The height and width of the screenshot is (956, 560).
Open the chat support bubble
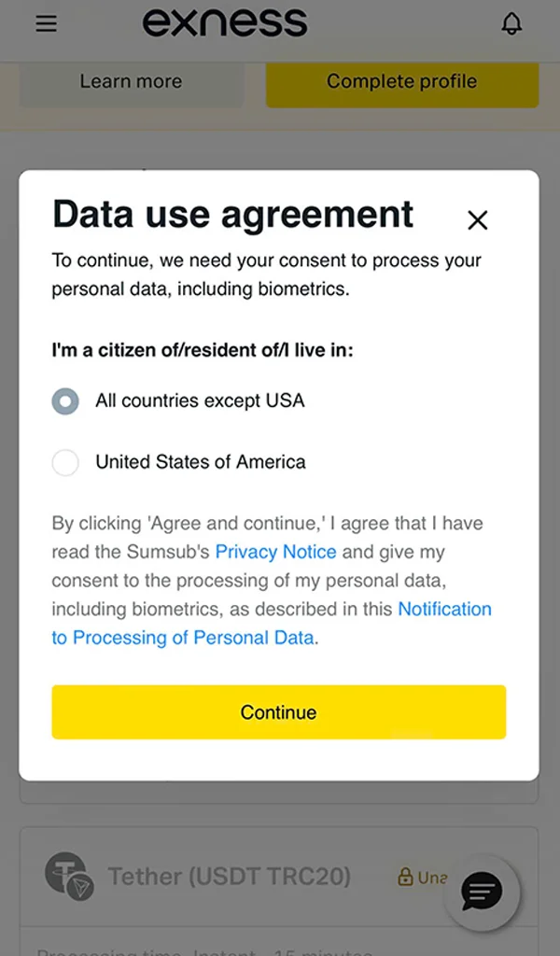click(x=482, y=893)
